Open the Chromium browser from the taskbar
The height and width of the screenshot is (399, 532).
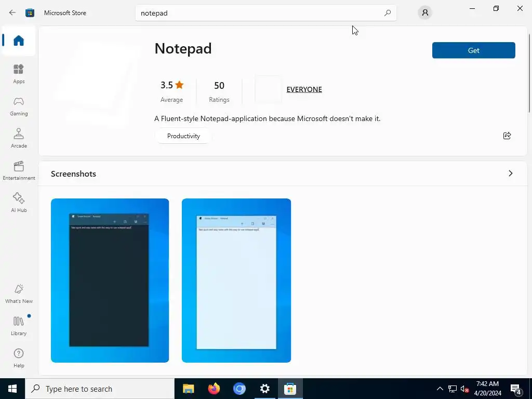click(x=239, y=389)
